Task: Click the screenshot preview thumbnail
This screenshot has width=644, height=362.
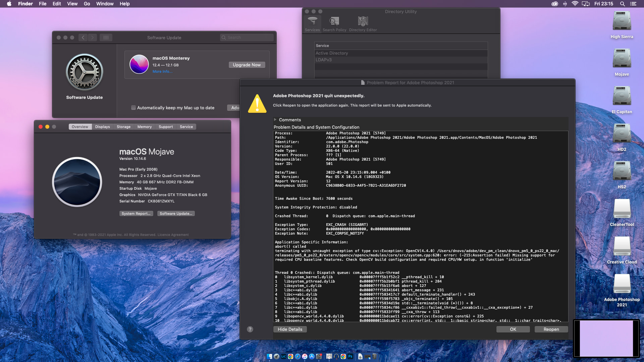Action: pyautogui.click(x=606, y=339)
